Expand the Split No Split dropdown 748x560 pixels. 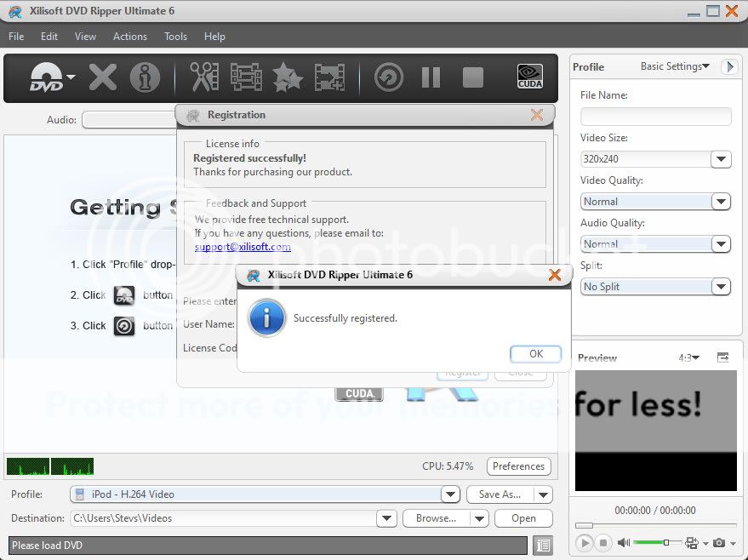coord(721,287)
